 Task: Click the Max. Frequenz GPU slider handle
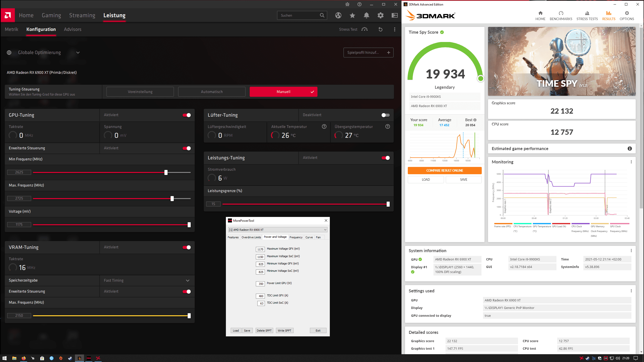[x=172, y=199]
